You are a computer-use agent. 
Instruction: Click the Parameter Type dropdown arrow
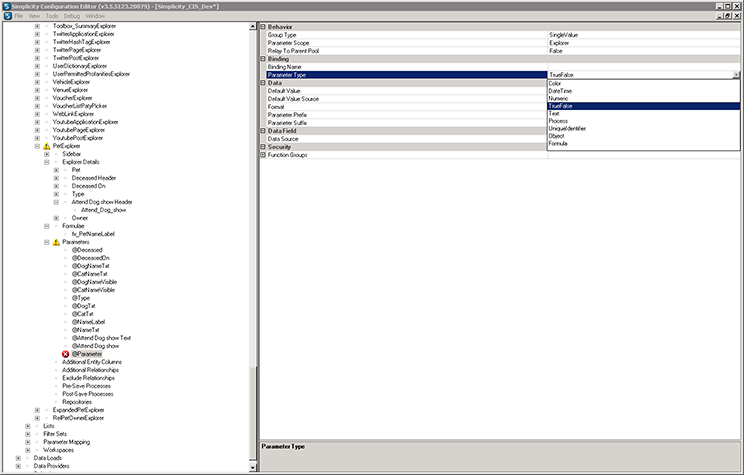[x=736, y=75]
